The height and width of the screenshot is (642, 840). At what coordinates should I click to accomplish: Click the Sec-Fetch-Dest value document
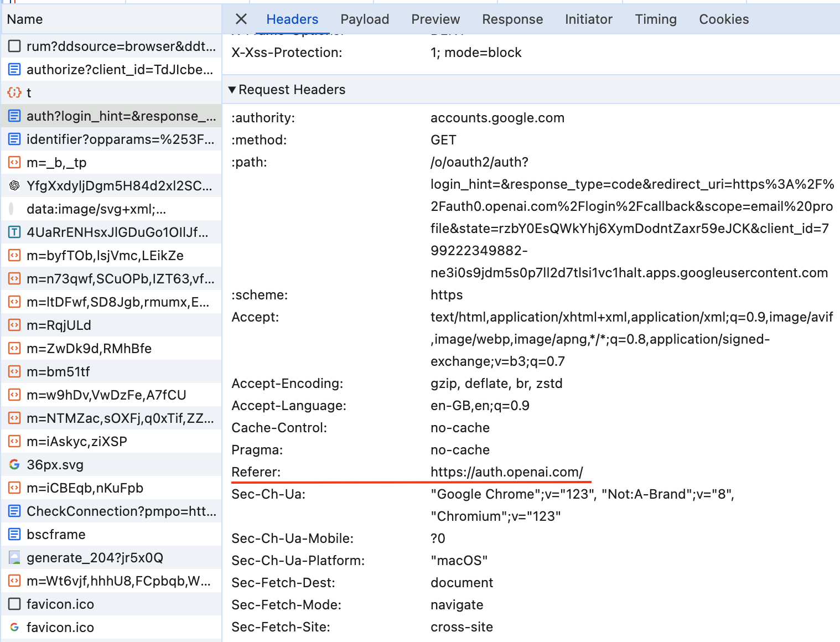coord(462,583)
